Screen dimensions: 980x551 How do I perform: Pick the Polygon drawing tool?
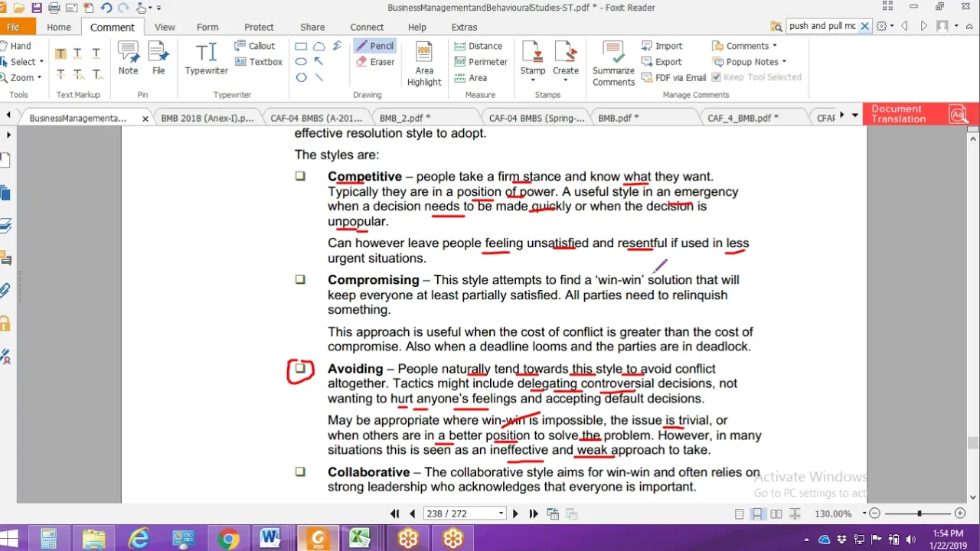click(301, 77)
